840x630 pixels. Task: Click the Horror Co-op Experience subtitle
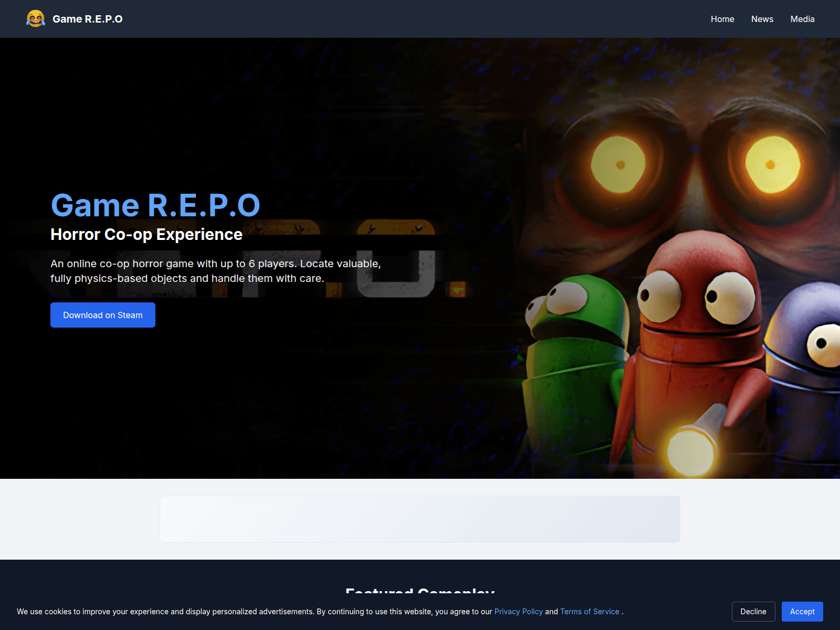click(146, 234)
